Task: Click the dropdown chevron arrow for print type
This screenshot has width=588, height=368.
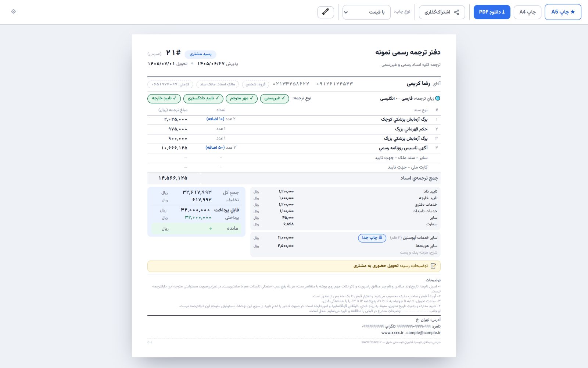Action: tap(346, 13)
